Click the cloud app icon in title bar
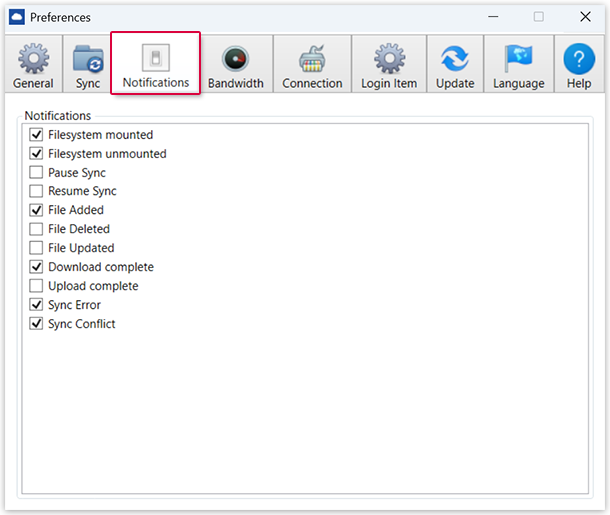Viewport: 610px width, 515px height. coord(17,17)
